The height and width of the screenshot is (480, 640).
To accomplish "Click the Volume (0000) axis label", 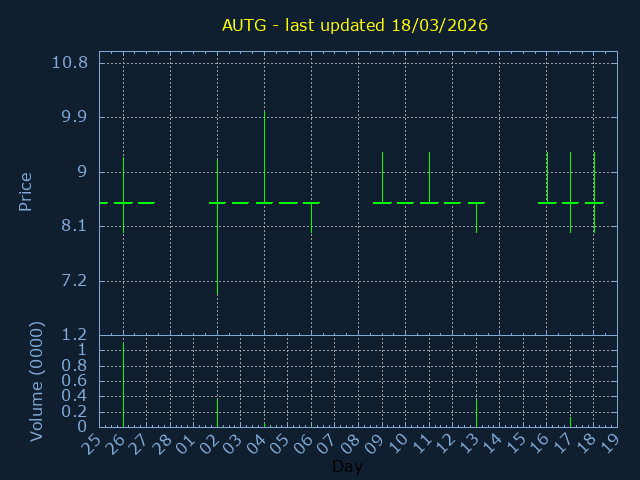I will pos(37,381).
